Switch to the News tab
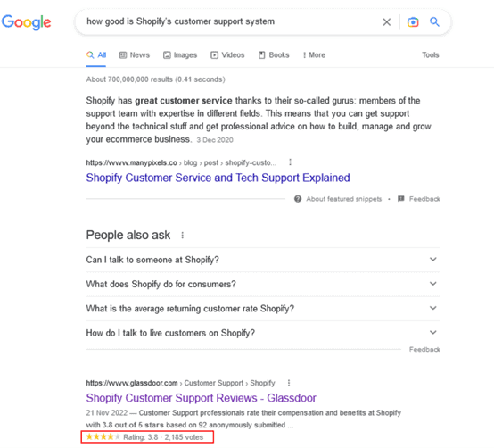 pyautogui.click(x=135, y=55)
